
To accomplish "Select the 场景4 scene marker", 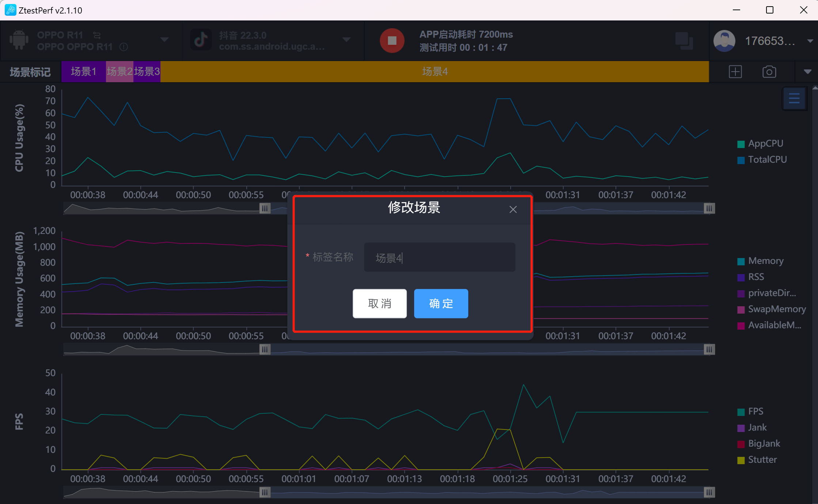I will point(435,72).
